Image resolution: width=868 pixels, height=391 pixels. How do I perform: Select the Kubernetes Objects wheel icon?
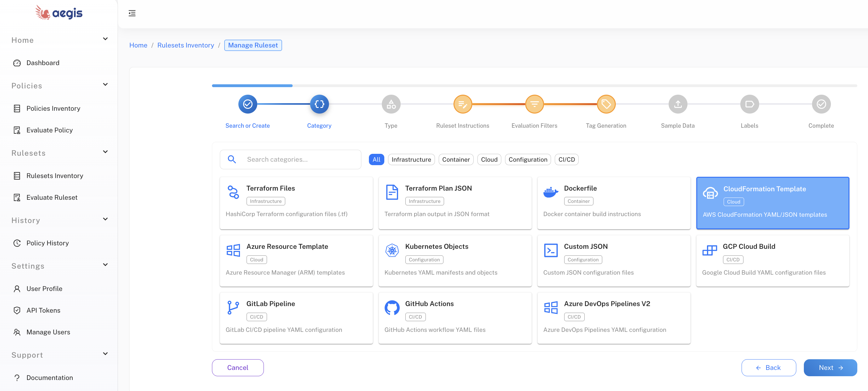(392, 250)
